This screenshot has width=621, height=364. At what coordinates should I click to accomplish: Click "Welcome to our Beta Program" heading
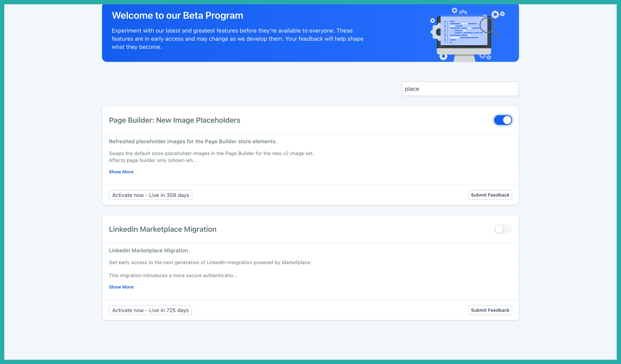[x=177, y=15]
